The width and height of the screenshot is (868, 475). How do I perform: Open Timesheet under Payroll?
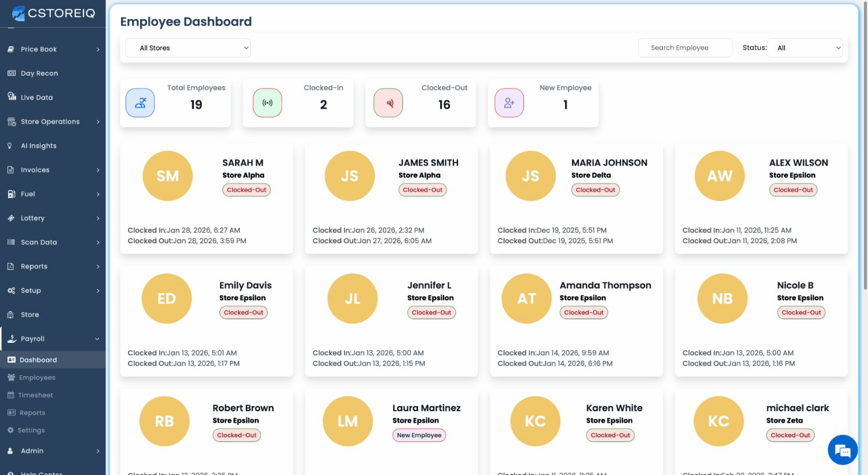click(x=35, y=395)
